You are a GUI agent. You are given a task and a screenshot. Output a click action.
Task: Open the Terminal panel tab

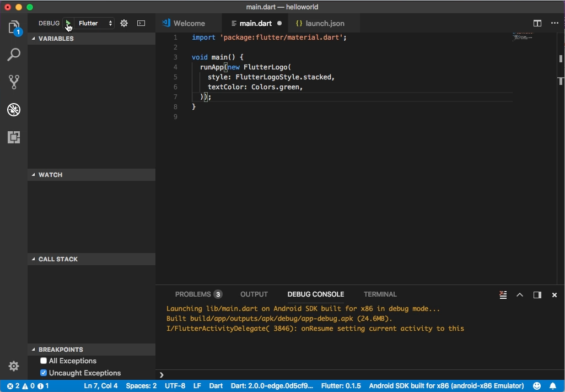pyautogui.click(x=380, y=294)
